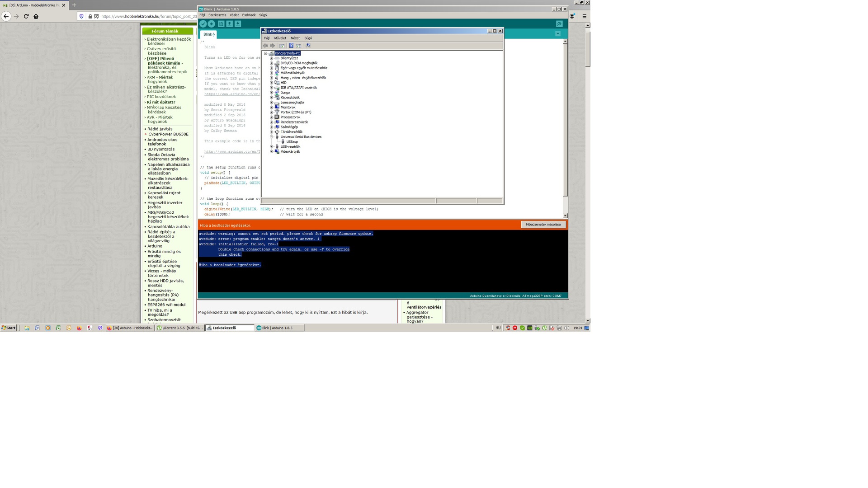Select the USBasp device entry
Image resolution: width=868 pixels, height=488 pixels.
click(292, 142)
